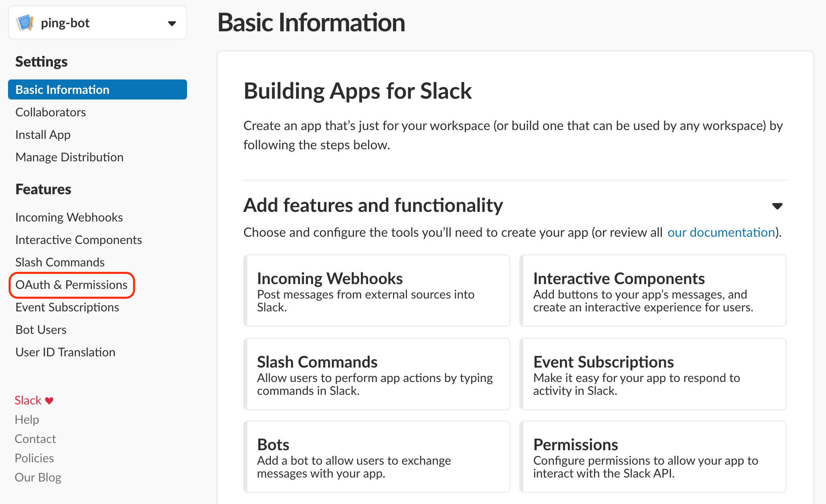
Task: Collapse Add features and functionality section
Action: click(x=777, y=206)
